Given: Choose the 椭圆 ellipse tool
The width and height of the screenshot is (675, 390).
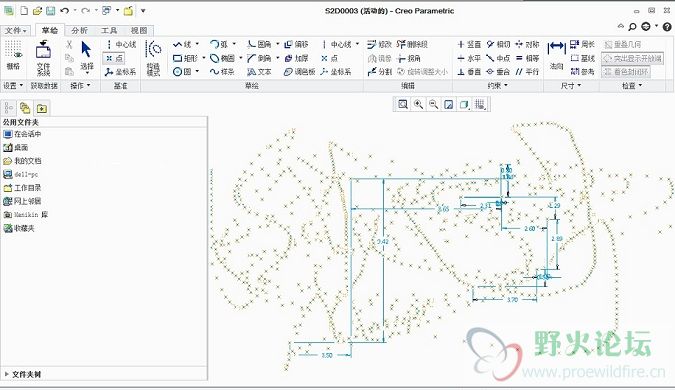Looking at the screenshot, I should (x=223, y=58).
